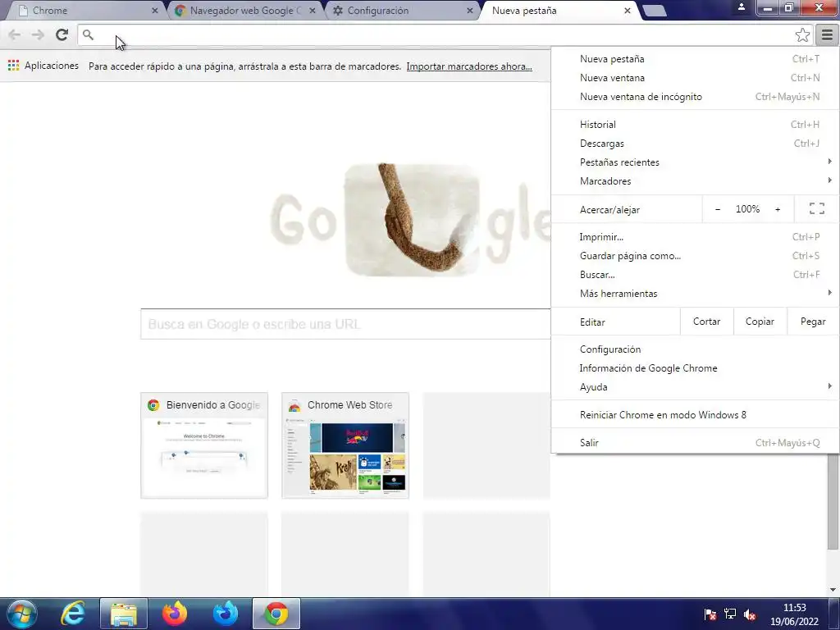
Task: Open Bienvenido a Google thumbnail
Action: [x=204, y=445]
